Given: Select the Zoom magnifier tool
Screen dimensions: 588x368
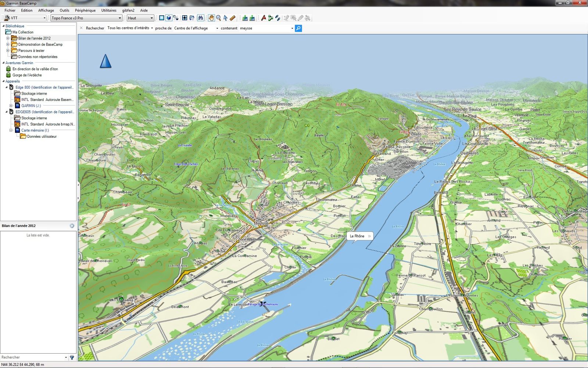Looking at the screenshot, I should 219,18.
